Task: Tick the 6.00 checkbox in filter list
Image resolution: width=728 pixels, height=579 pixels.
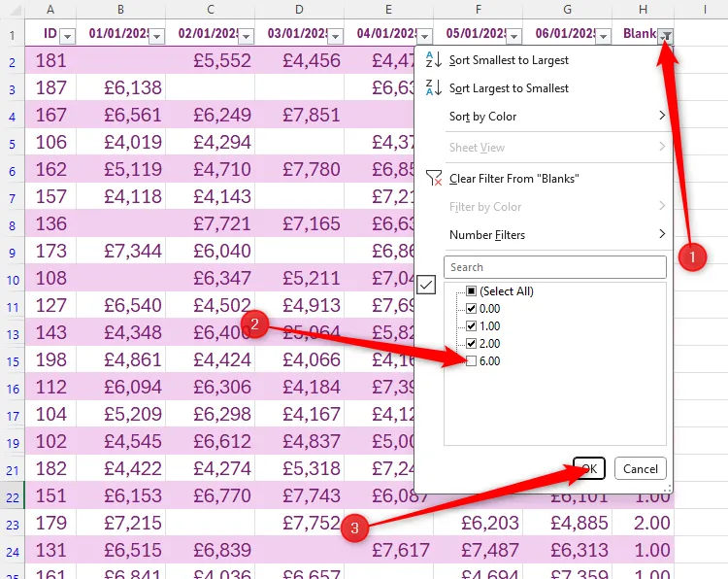Action: [x=472, y=361]
